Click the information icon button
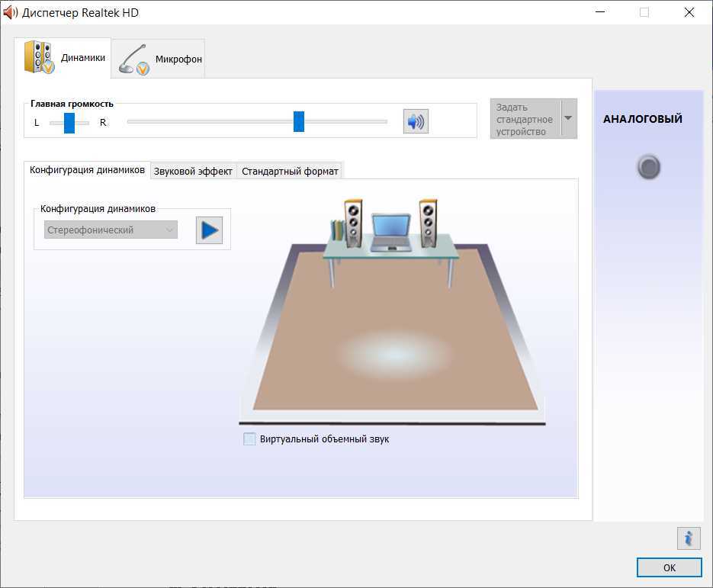Viewport: 713px width, 588px height. pyautogui.click(x=688, y=538)
